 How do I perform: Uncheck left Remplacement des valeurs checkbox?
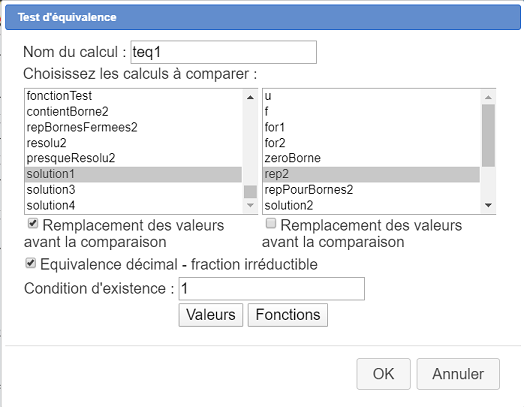click(x=33, y=223)
